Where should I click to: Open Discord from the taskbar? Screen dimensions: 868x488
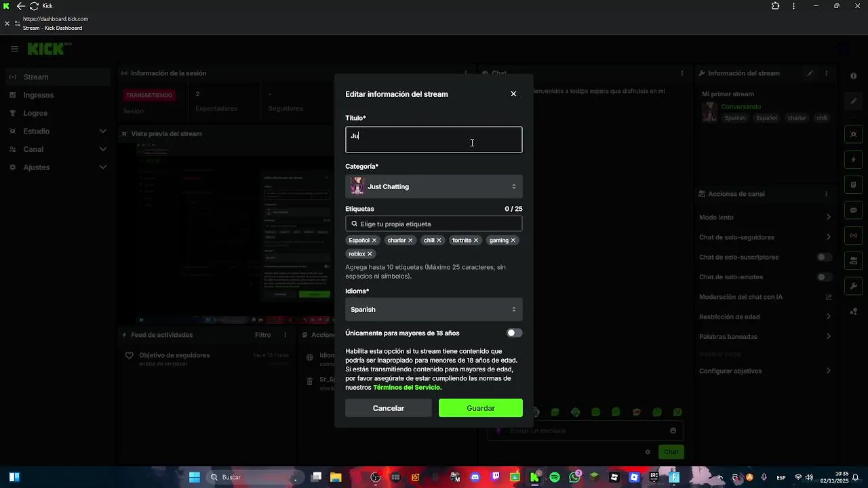point(475,478)
